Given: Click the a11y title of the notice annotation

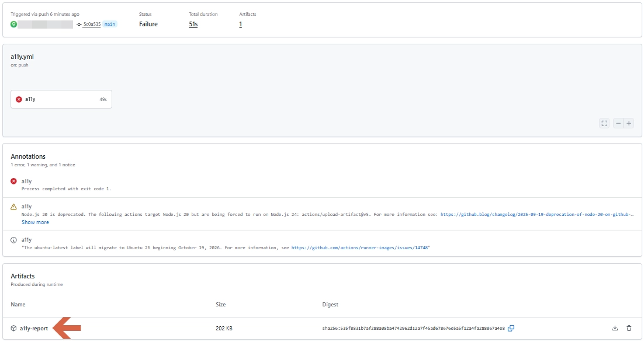Looking at the screenshot, I should (27, 240).
